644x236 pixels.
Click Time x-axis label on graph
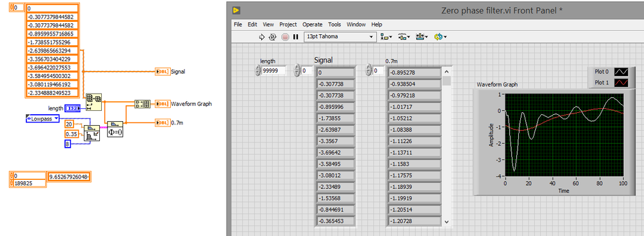click(564, 191)
